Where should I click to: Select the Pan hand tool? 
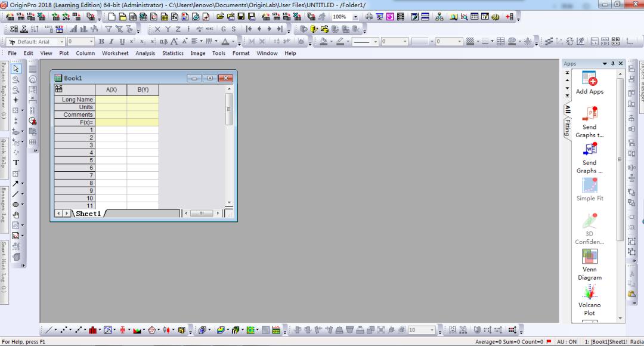pos(16,215)
